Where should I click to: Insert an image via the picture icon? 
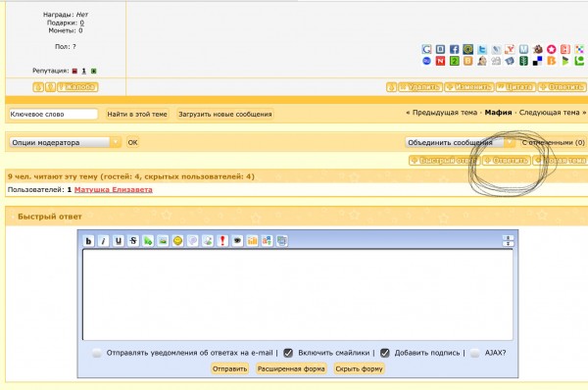pyautogui.click(x=163, y=241)
